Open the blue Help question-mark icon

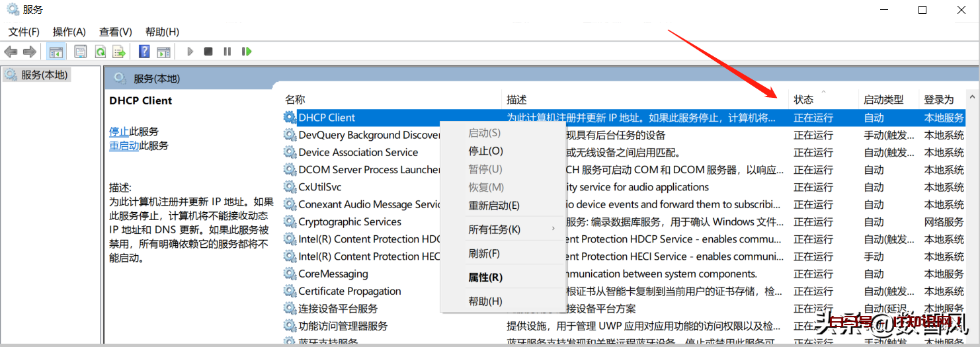tap(144, 52)
